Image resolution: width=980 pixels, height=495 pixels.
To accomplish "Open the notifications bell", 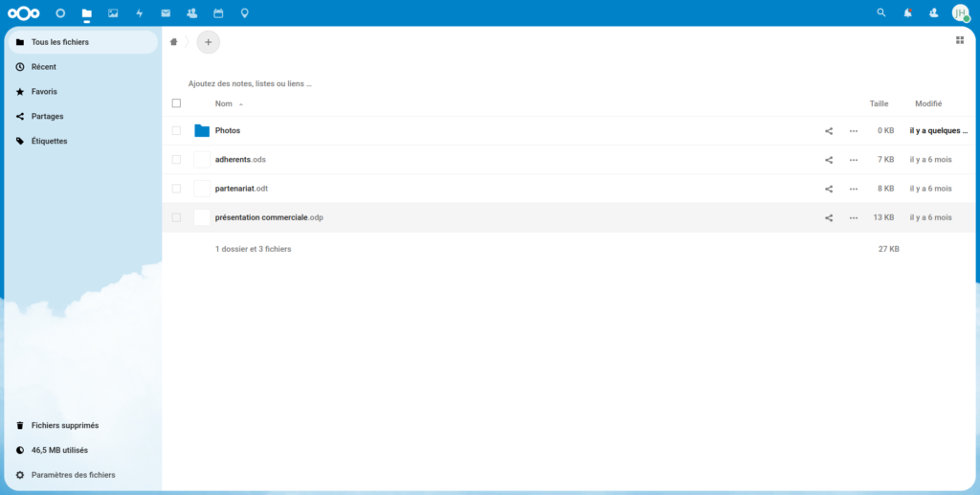I will coord(907,12).
